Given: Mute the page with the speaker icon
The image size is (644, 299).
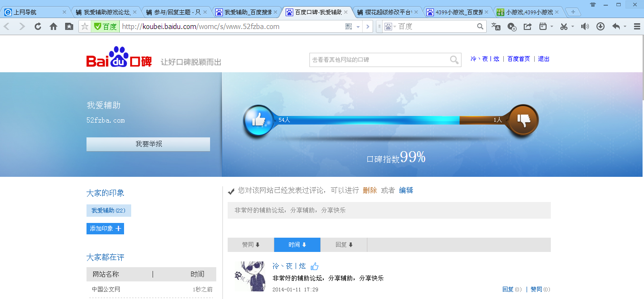Looking at the screenshot, I should click(585, 27).
